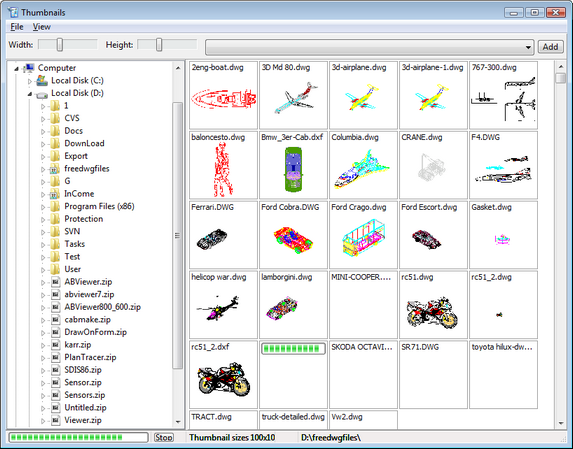
Task: Click the thumbnail pane scroll down arrow
Action: 561,424
